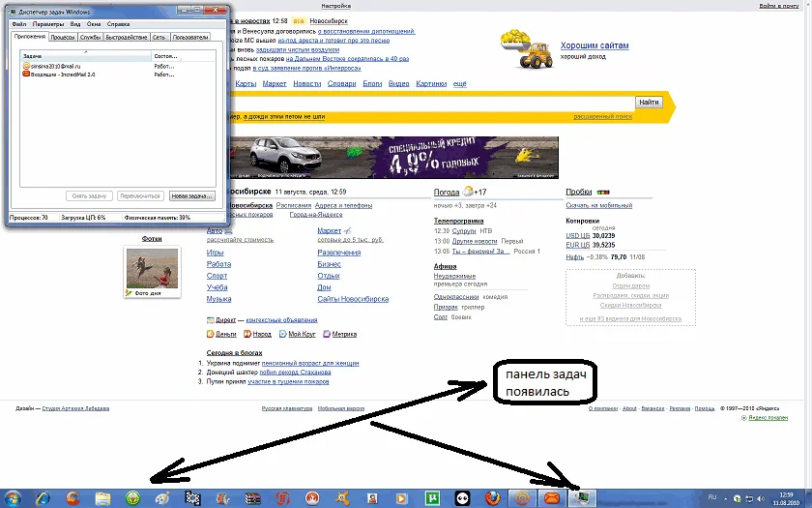
Task: Open Windows Explorer folder icon on taskbar
Action: point(102,498)
